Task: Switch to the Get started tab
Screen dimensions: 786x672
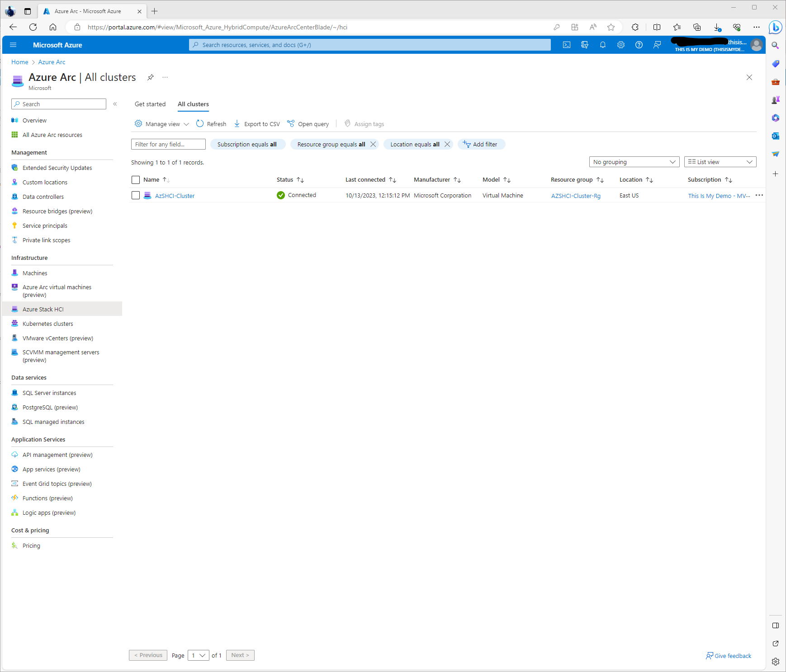Action: 150,104
